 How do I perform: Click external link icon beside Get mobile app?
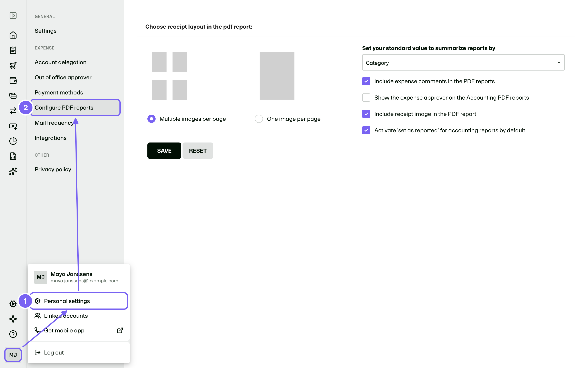pyautogui.click(x=120, y=330)
